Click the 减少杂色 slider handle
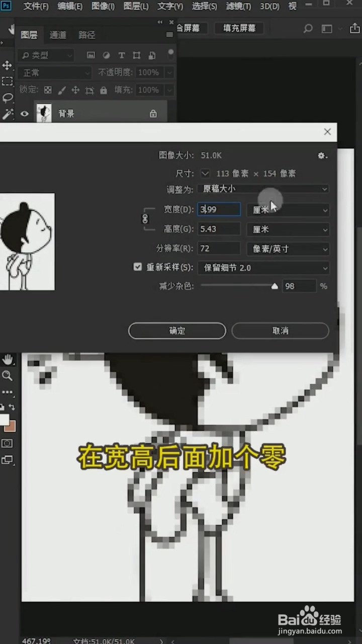362x644 pixels. pos(275,286)
